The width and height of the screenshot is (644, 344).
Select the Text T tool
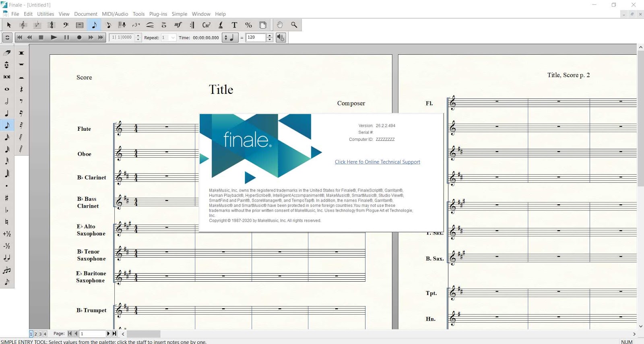[234, 25]
